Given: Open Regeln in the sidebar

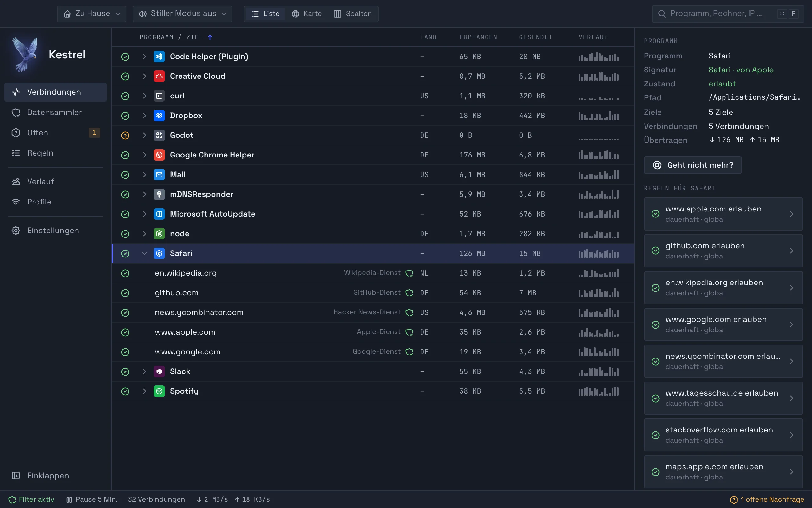Looking at the screenshot, I should 56,153.
